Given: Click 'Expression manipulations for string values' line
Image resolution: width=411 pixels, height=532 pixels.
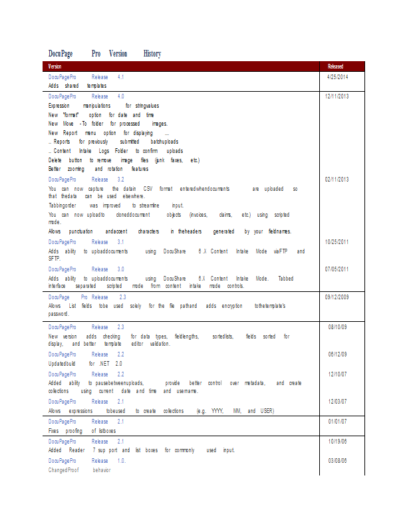Looking at the screenshot, I should [104, 106].
